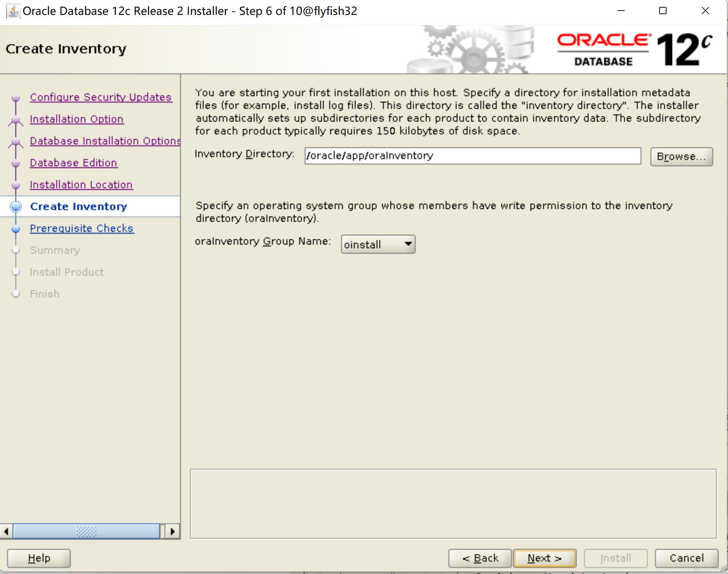
Task: Click the Summary step label
Action: point(55,250)
